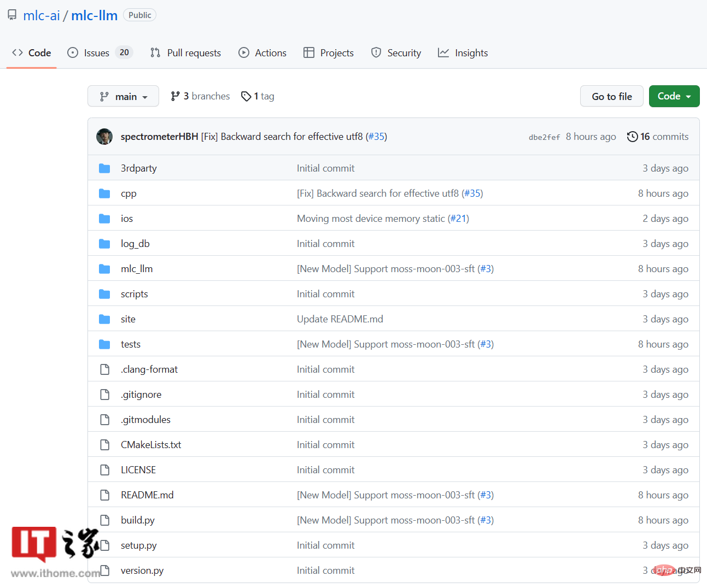Viewport: 707px width, 588px height.
Task: View the 1 tag link
Action: tap(258, 96)
